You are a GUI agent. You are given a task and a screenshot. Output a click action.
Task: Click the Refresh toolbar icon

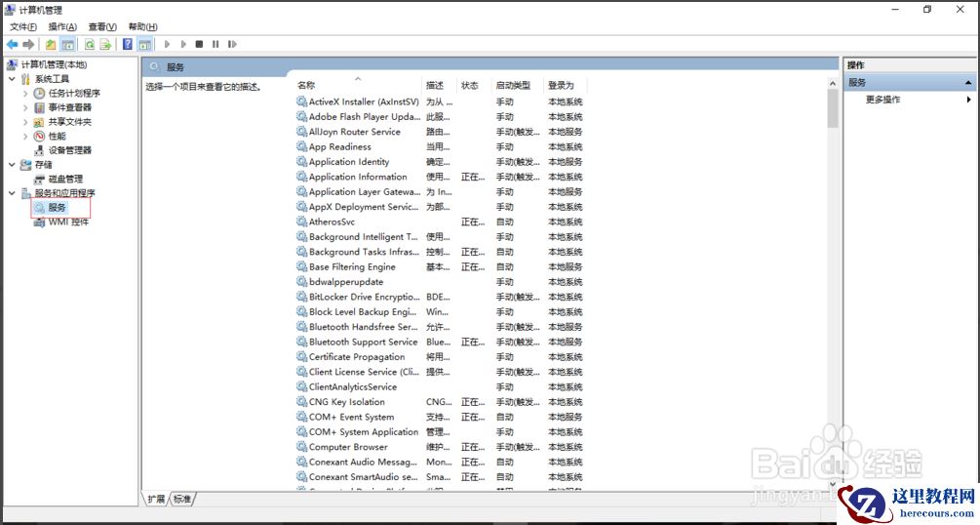tap(90, 44)
